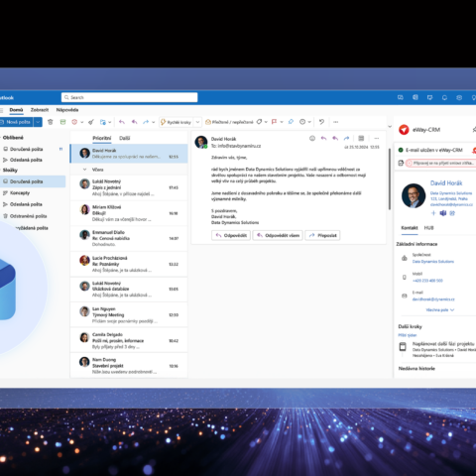Viewport: 476px width, 476px height.
Task: Click the Undo icon in toolbar
Action: 321,122
